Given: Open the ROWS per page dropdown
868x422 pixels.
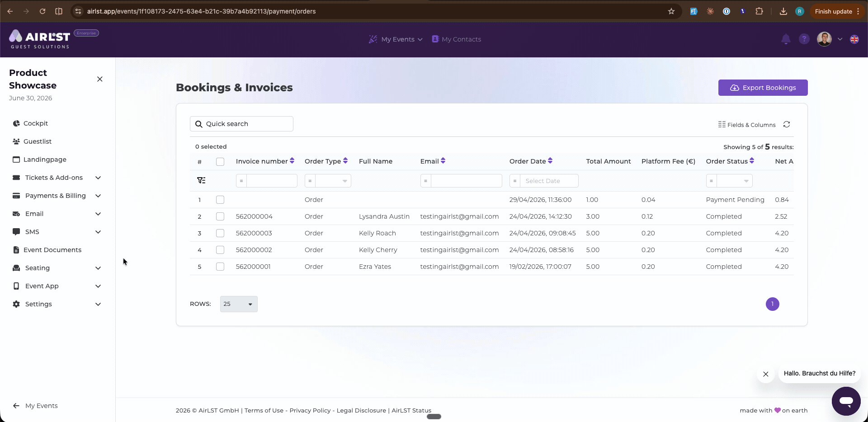Looking at the screenshot, I should coord(239,304).
